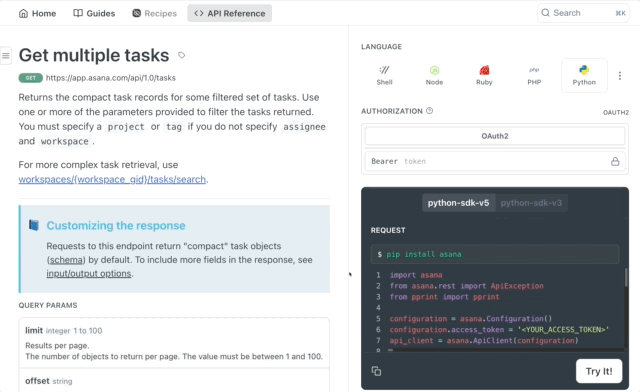Open the Home navigation link
This screenshot has width=640, height=392.
point(38,13)
